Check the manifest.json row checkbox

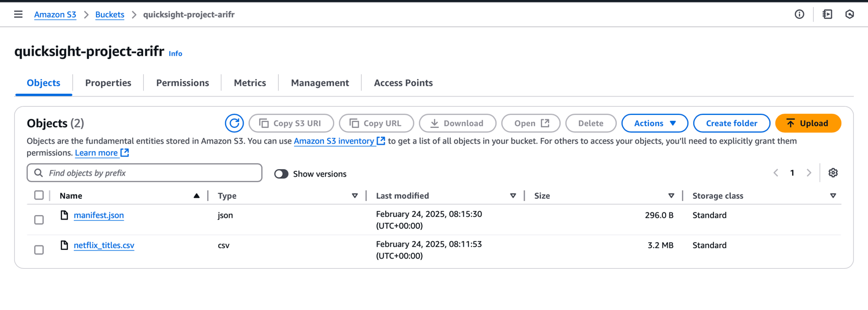(x=39, y=220)
